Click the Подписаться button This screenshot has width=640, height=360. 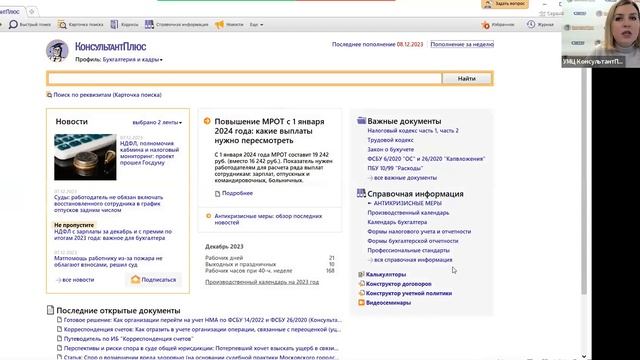pyautogui.click(x=153, y=280)
